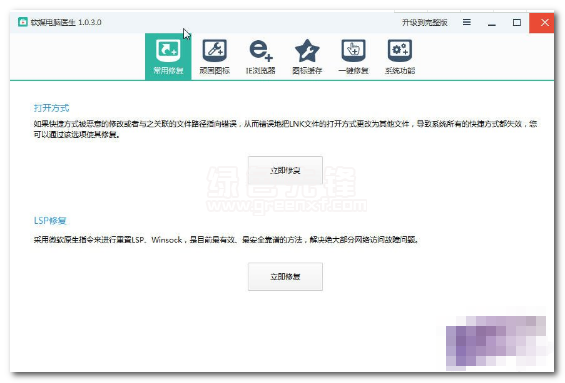This screenshot has width=565, height=383.
Task: Click the LSP Winsock description text
Action: click(x=226, y=240)
